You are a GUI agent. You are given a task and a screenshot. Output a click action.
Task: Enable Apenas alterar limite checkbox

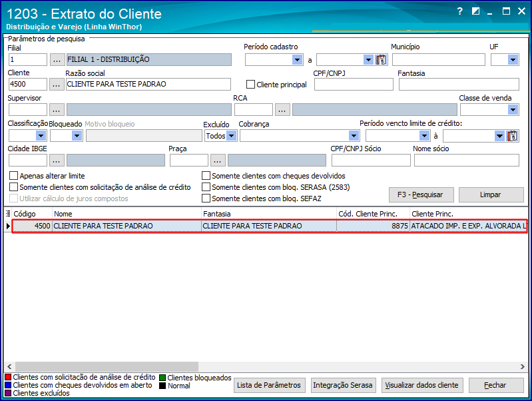13,176
